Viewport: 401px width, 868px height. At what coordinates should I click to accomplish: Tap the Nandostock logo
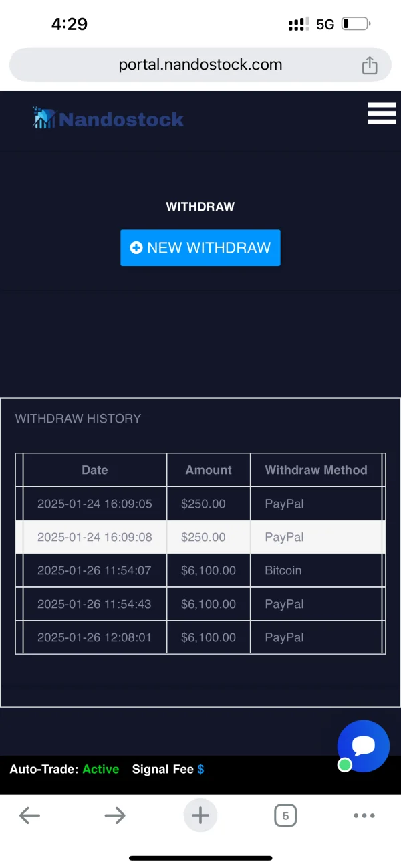pyautogui.click(x=108, y=119)
